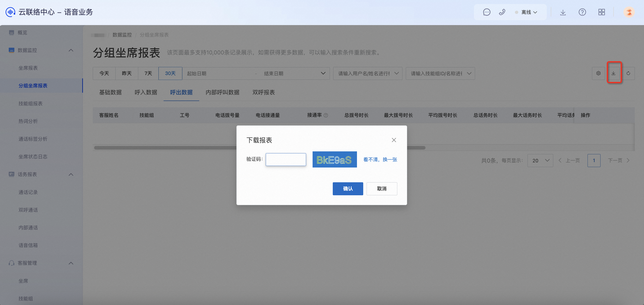Screen dimensions: 644x305
Task: Click the report download icon in toolbar
Action: click(614, 73)
